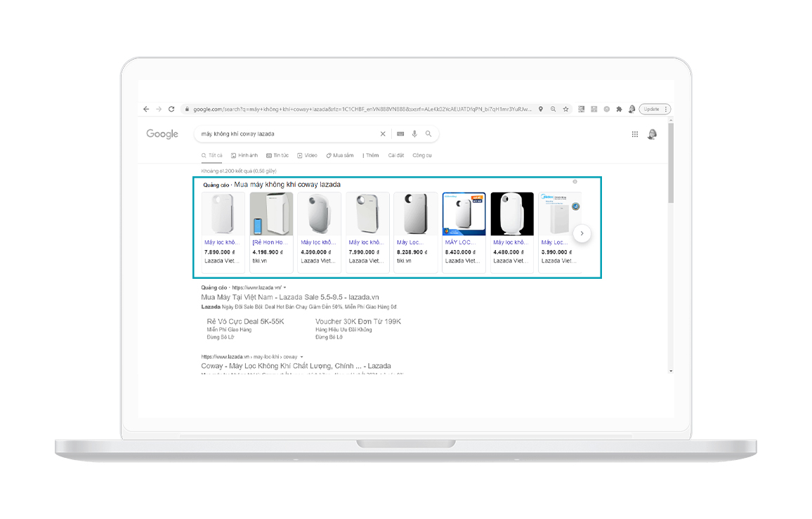Open the Google apps grid
Image resolution: width=812 pixels, height=519 pixels.
tap(635, 134)
